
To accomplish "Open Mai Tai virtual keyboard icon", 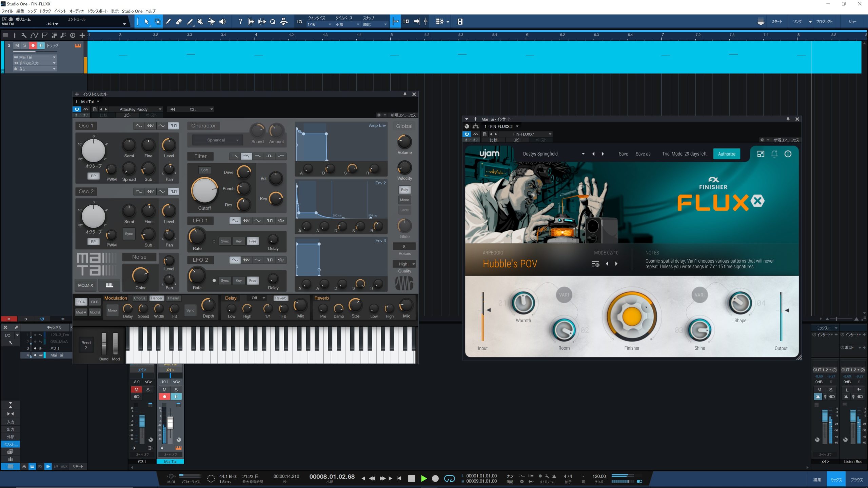I will 109,285.
